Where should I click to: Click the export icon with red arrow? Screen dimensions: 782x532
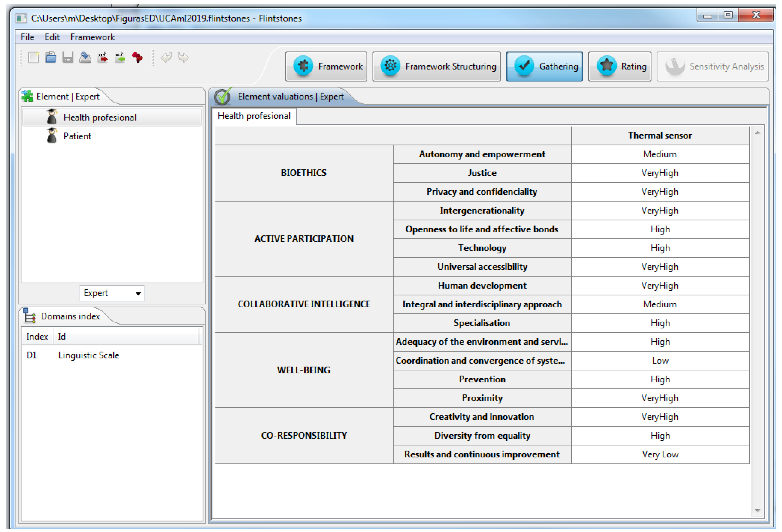click(103, 57)
